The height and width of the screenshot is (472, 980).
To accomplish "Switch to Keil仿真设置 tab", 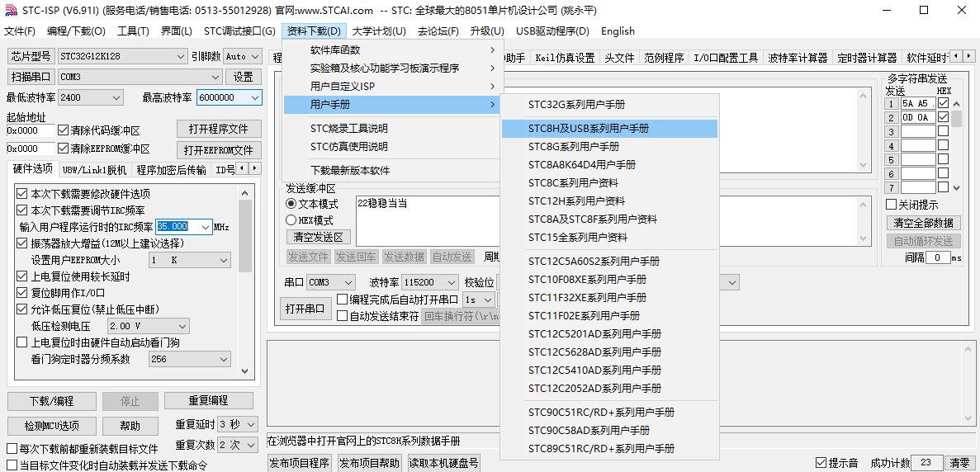I will pyautogui.click(x=565, y=58).
